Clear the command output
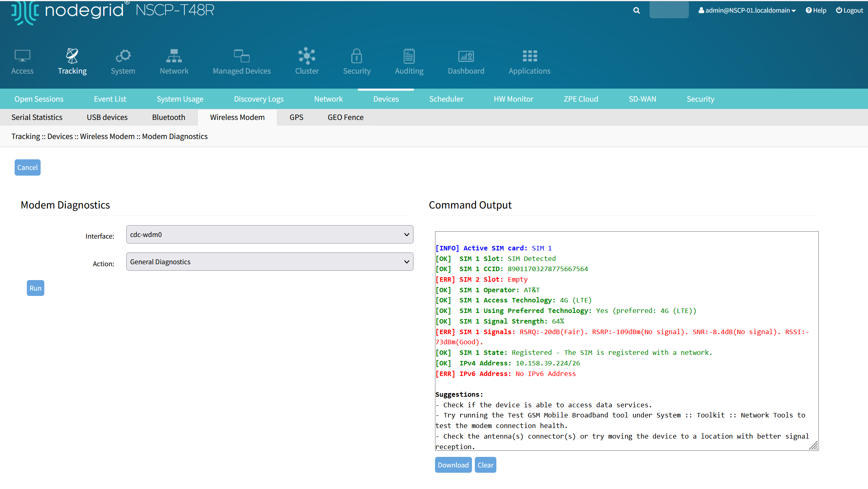 485,465
